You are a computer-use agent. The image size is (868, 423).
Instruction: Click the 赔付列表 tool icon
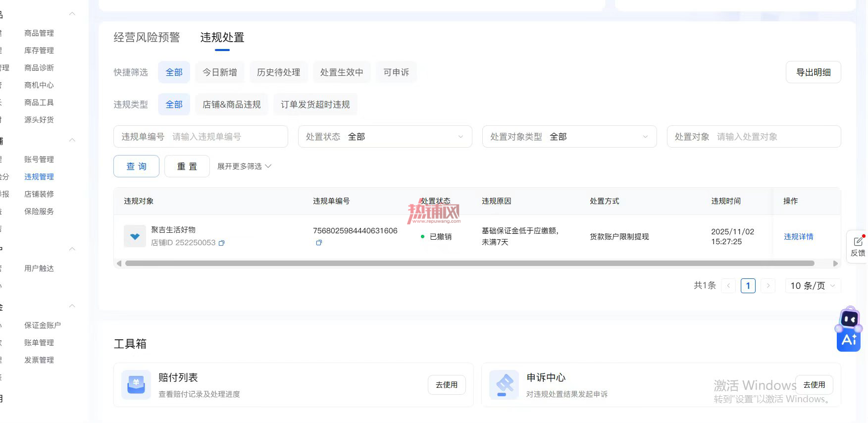(x=136, y=385)
